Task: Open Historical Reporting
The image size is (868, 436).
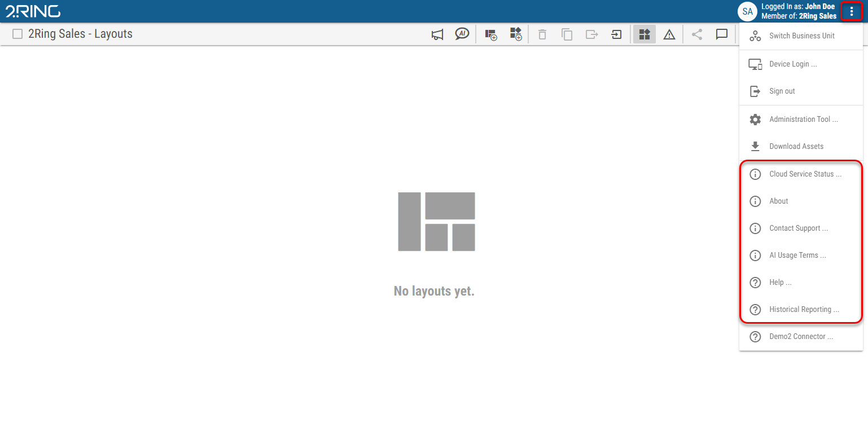Action: tap(805, 309)
